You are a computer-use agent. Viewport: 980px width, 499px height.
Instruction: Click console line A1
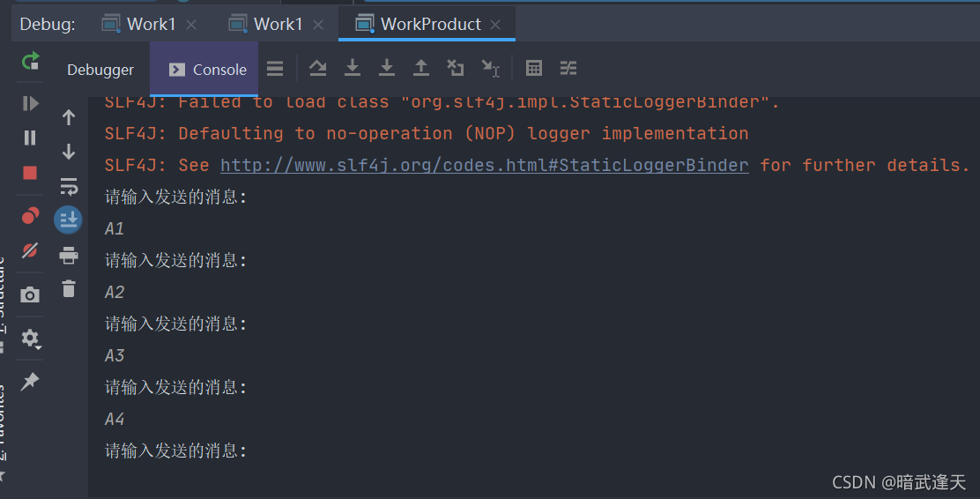tap(115, 229)
